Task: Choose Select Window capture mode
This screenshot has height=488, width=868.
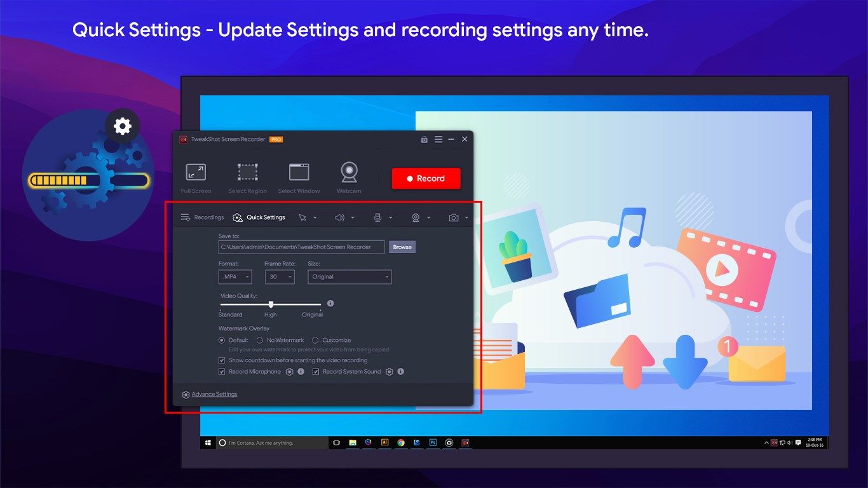Action: point(299,178)
